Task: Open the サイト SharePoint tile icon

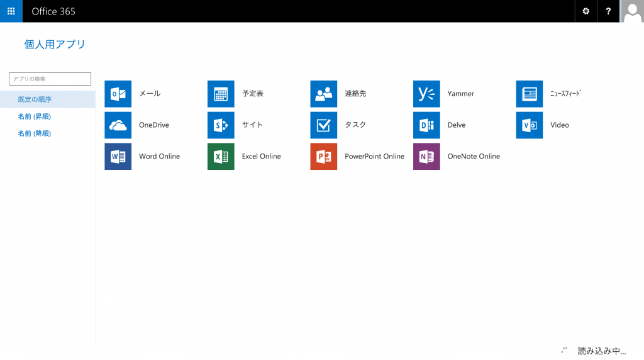Action: [x=221, y=125]
